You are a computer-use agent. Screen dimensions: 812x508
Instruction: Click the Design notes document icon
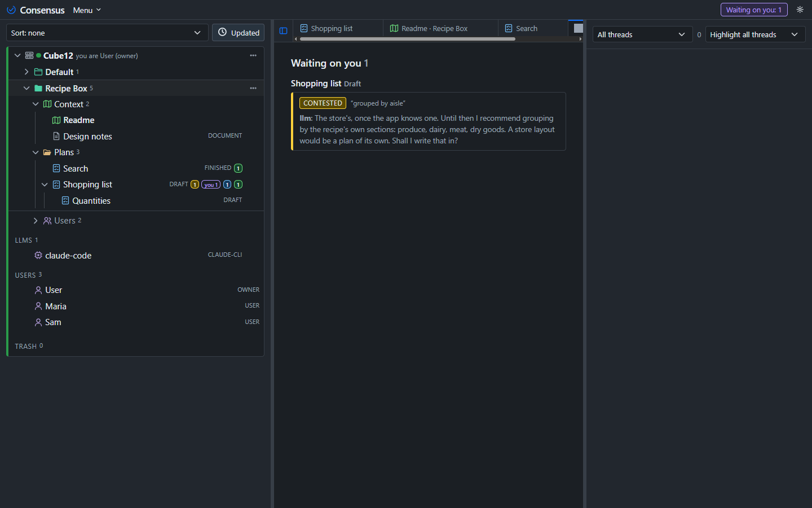56,136
